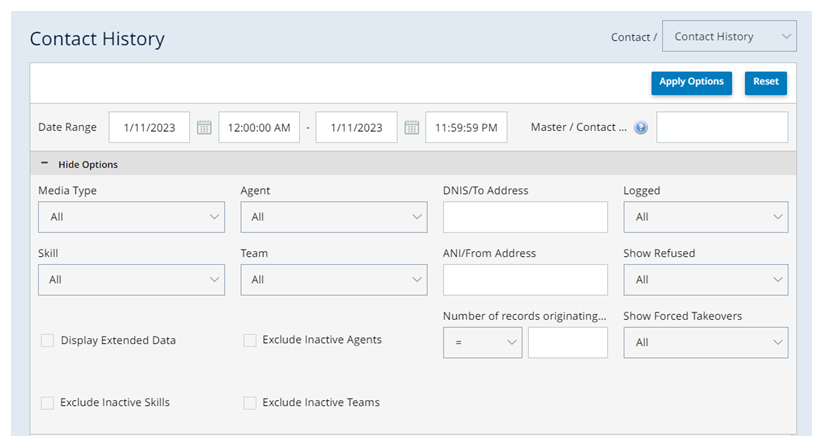824x439 pixels.
Task: Tick the Display Extended Data checkbox
Action: (47, 340)
